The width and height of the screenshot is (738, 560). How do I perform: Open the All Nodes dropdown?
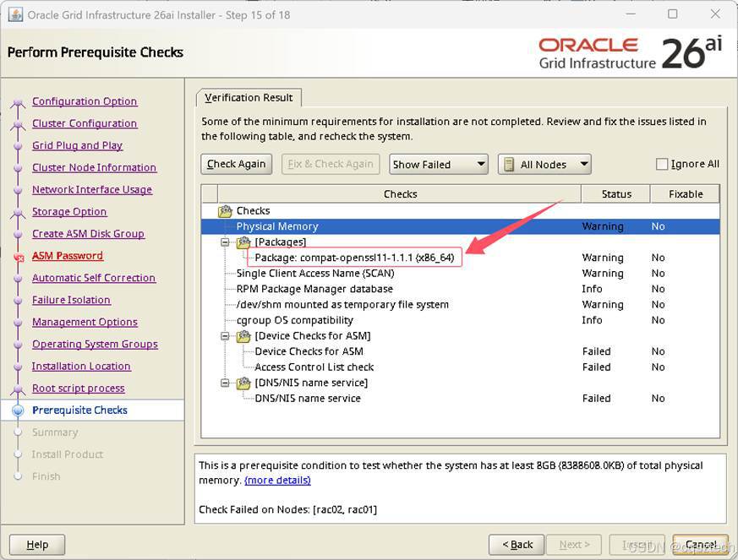click(x=544, y=165)
